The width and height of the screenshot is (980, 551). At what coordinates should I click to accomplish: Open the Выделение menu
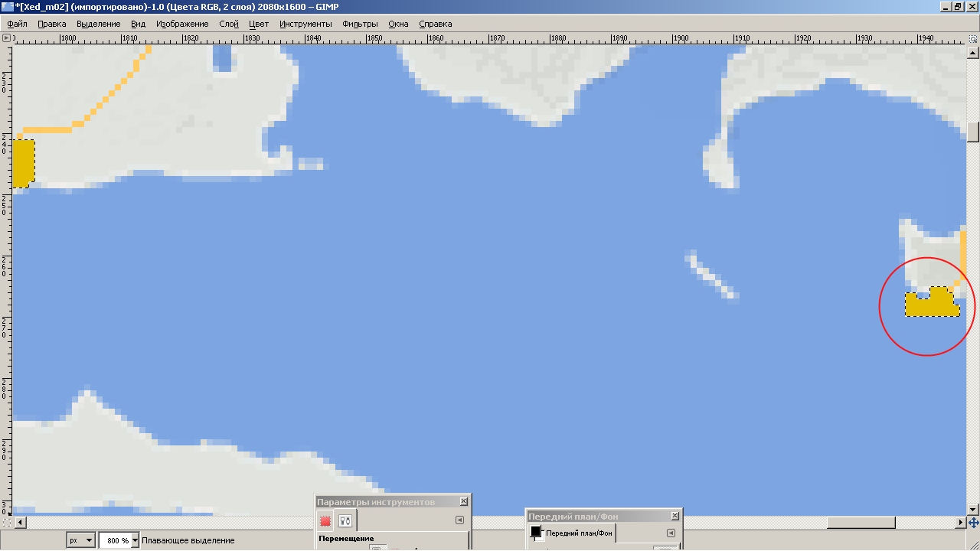tap(99, 24)
